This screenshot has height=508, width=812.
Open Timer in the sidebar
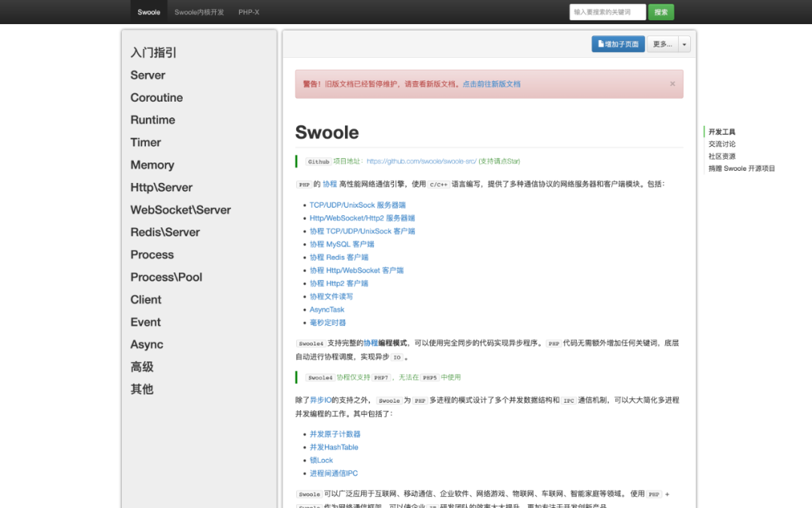146,142
